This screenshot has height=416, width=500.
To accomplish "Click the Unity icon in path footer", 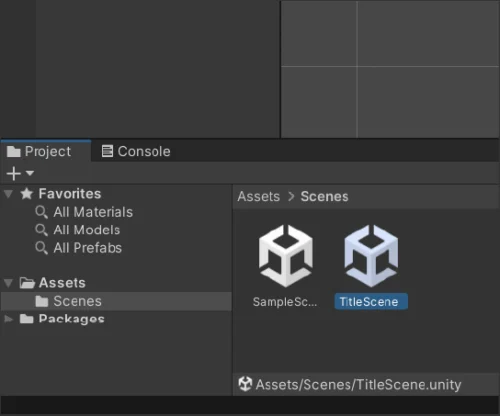I will tap(245, 384).
